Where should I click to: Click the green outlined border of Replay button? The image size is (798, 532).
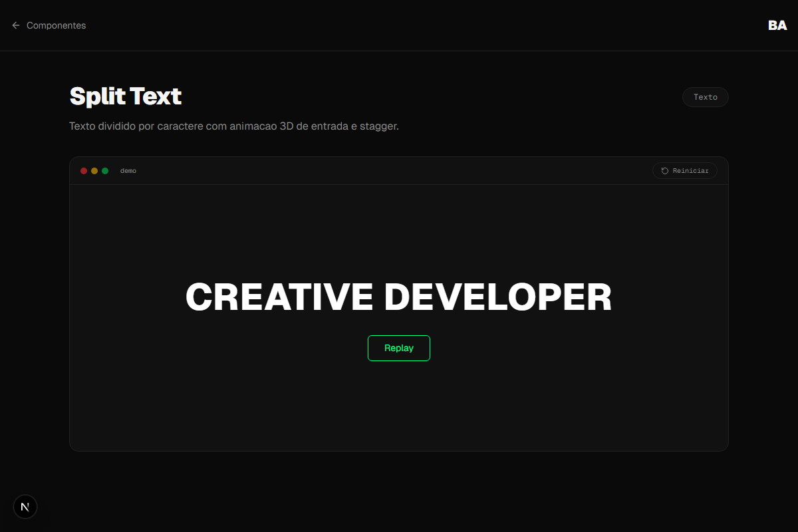(x=399, y=336)
